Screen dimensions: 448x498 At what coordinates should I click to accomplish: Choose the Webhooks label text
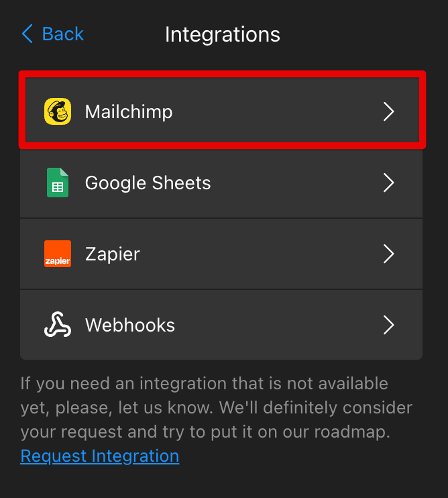130,326
